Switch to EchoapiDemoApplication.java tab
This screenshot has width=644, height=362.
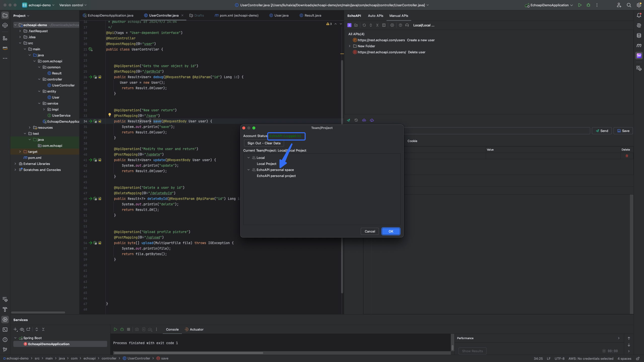[108, 15]
